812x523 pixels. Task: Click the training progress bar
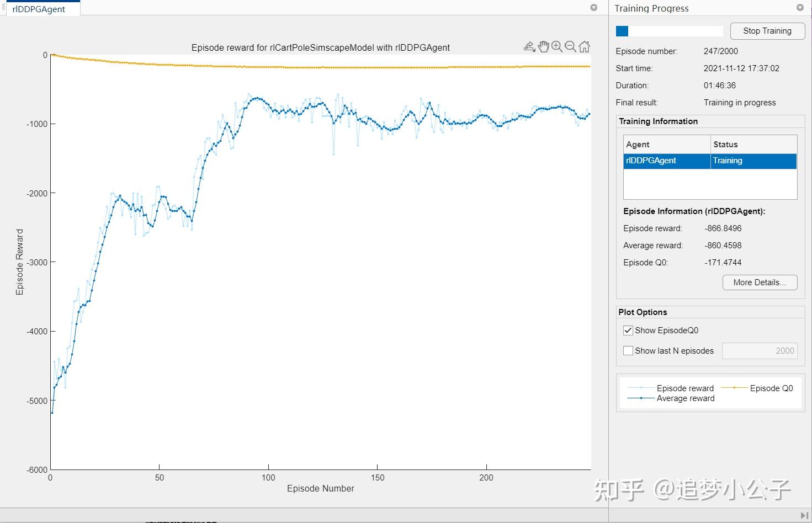click(x=668, y=31)
